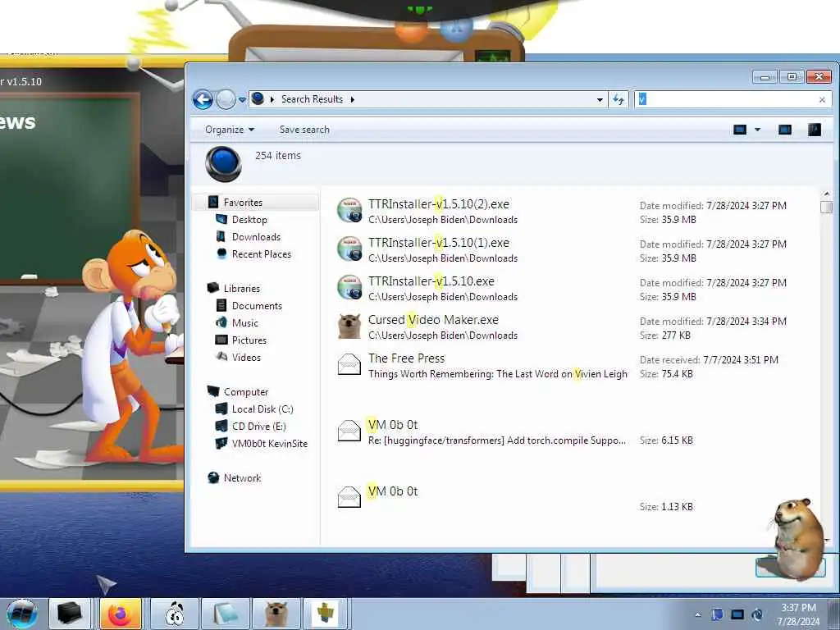840x630 pixels.
Task: Select The Free Press email title
Action: point(406,358)
